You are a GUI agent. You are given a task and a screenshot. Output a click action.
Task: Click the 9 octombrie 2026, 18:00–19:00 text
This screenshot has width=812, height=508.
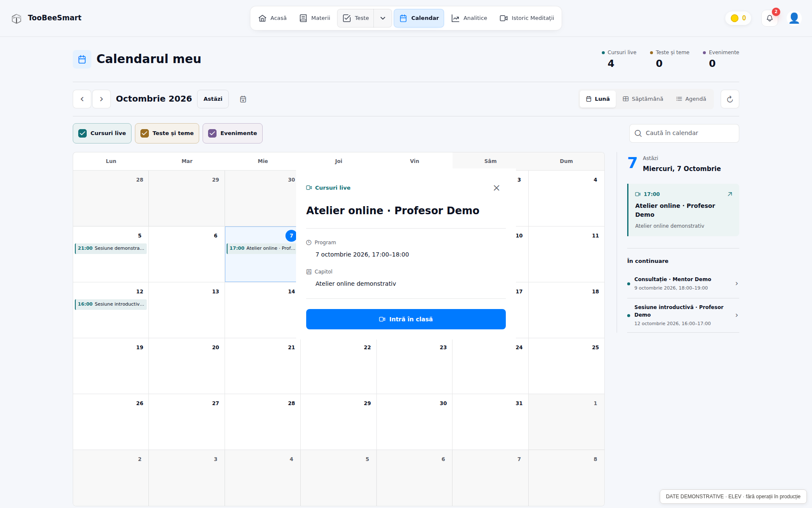671,288
